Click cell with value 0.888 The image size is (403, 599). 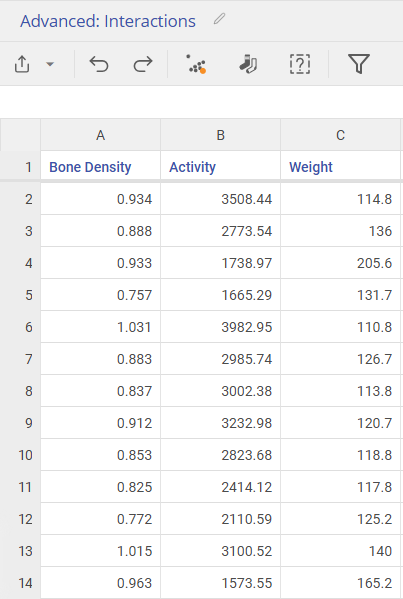[x=100, y=231]
